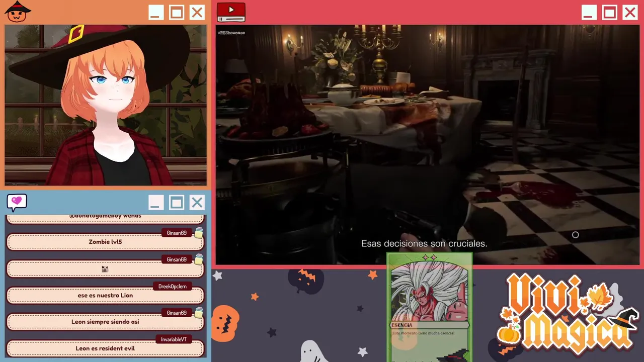Click the #REShowcase hashtag in the game video
The width and height of the screenshot is (644, 362).
pos(231,33)
